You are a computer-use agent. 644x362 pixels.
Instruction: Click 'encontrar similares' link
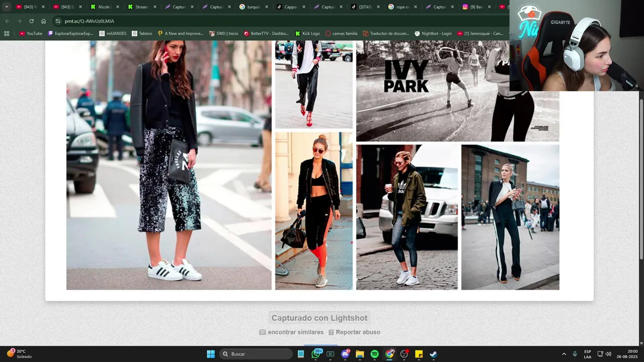pos(291,332)
